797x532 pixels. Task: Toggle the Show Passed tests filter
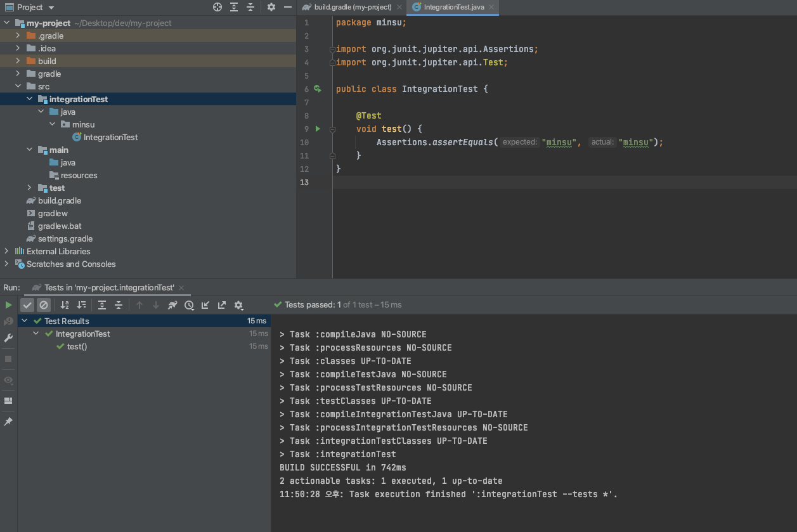[x=27, y=305]
